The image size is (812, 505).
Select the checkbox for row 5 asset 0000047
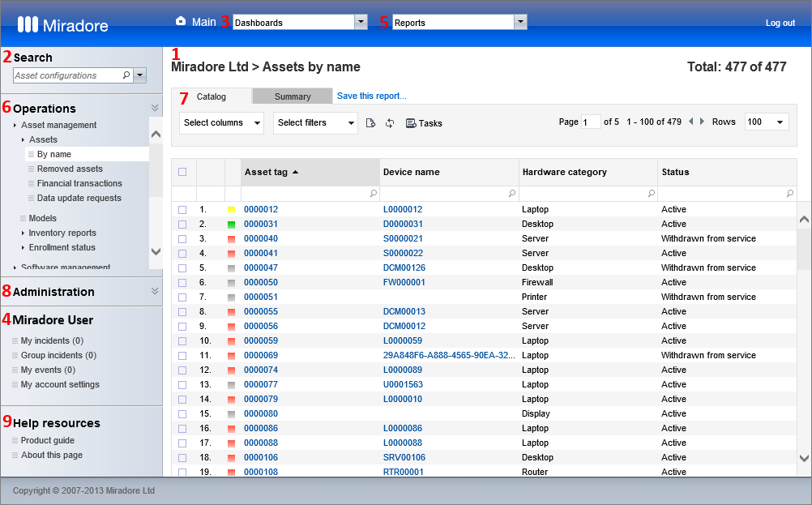(x=182, y=268)
